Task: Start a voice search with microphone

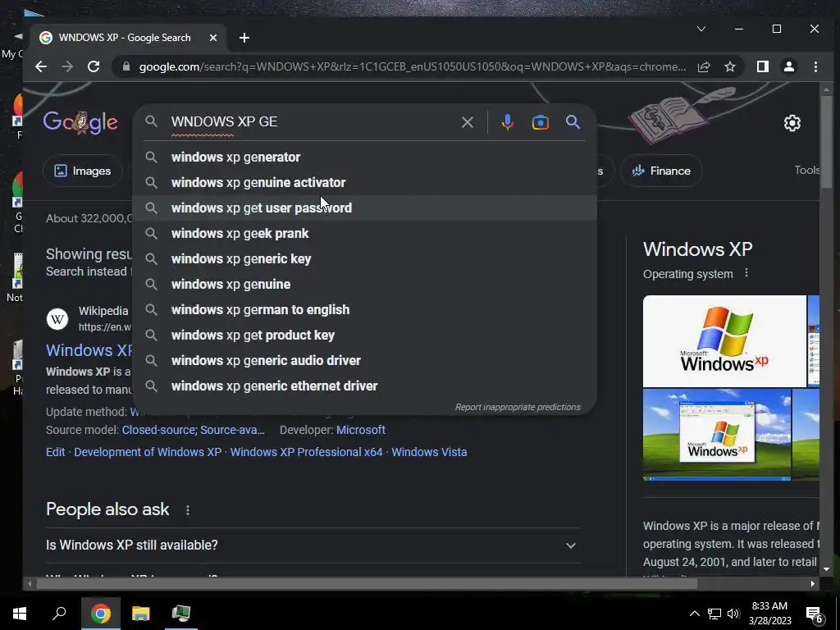Action: 507,122
